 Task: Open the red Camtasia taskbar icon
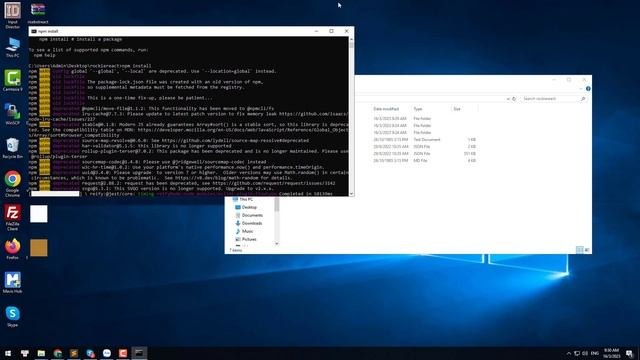tap(123, 353)
